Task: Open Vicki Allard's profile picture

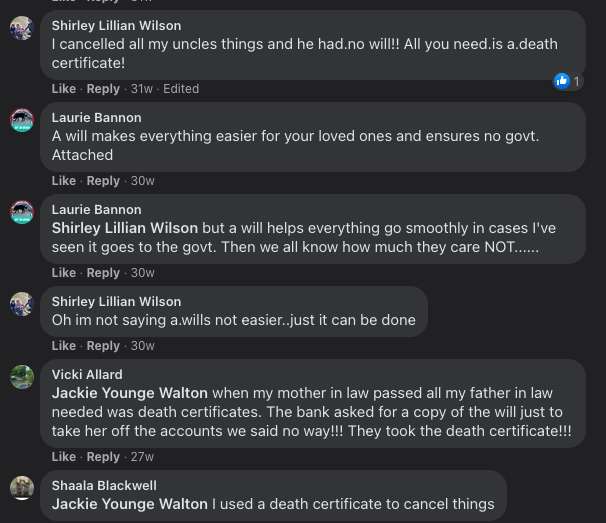Action: 22,377
